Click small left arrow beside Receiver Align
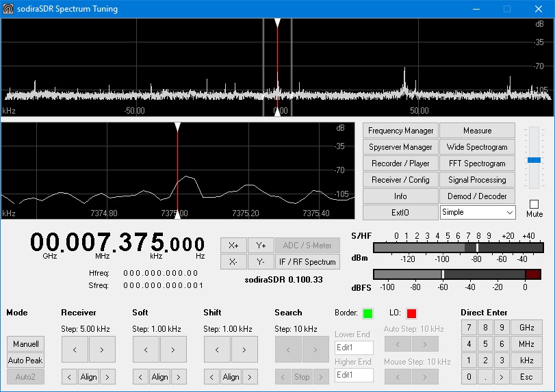The image size is (555, 392). (x=69, y=377)
